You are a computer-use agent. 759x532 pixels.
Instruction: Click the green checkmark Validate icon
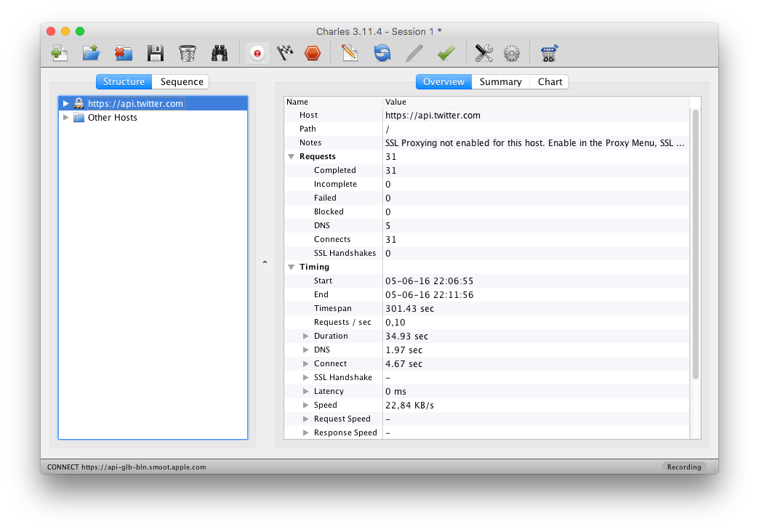(446, 53)
